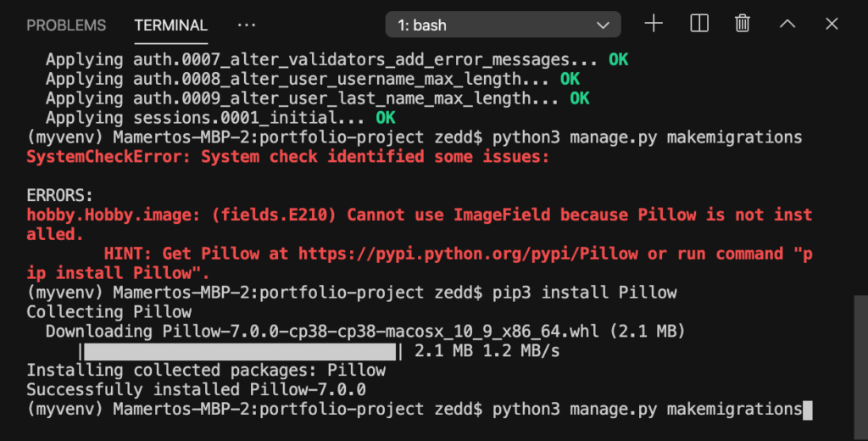Click the "pip3 install Pillow" command text

[x=585, y=293]
